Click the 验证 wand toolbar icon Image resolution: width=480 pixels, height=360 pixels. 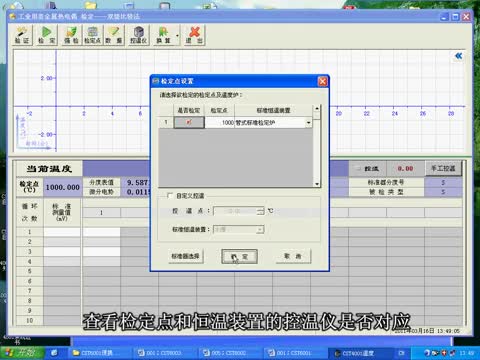pos(22,35)
